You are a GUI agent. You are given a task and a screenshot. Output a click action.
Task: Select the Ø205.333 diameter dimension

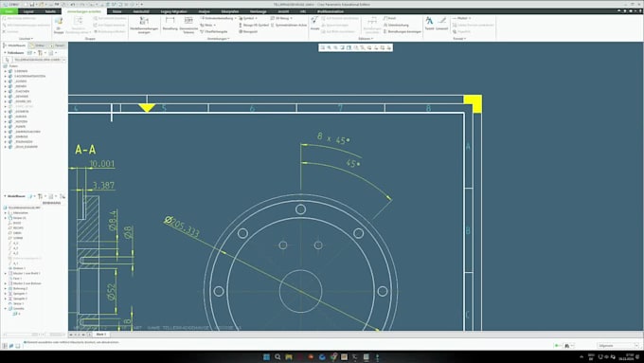click(x=182, y=227)
